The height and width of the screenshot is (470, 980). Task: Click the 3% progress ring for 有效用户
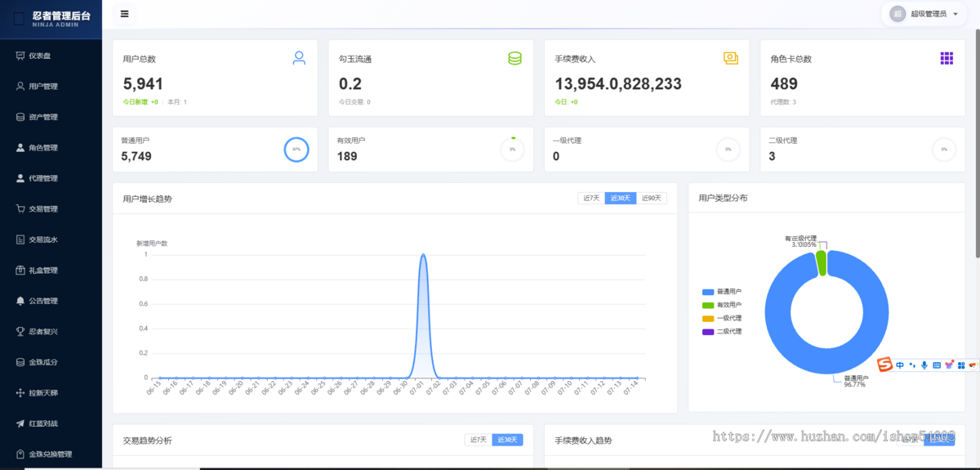tap(512, 150)
